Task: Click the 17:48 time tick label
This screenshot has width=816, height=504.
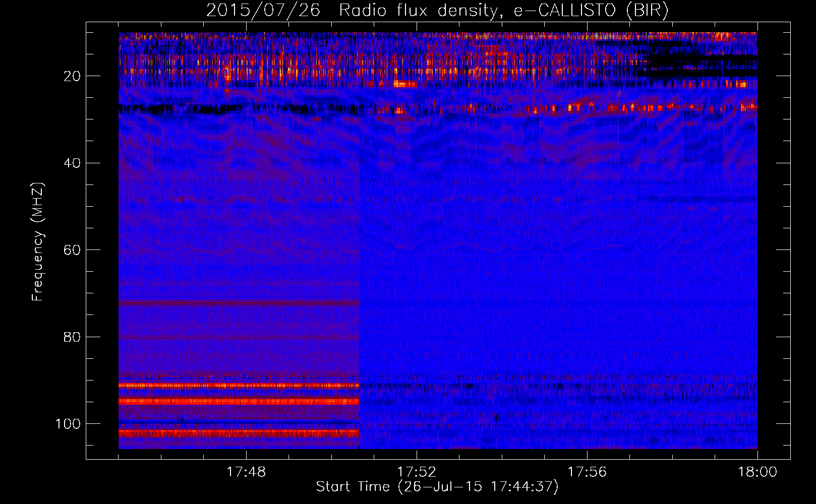Action: 246,472
